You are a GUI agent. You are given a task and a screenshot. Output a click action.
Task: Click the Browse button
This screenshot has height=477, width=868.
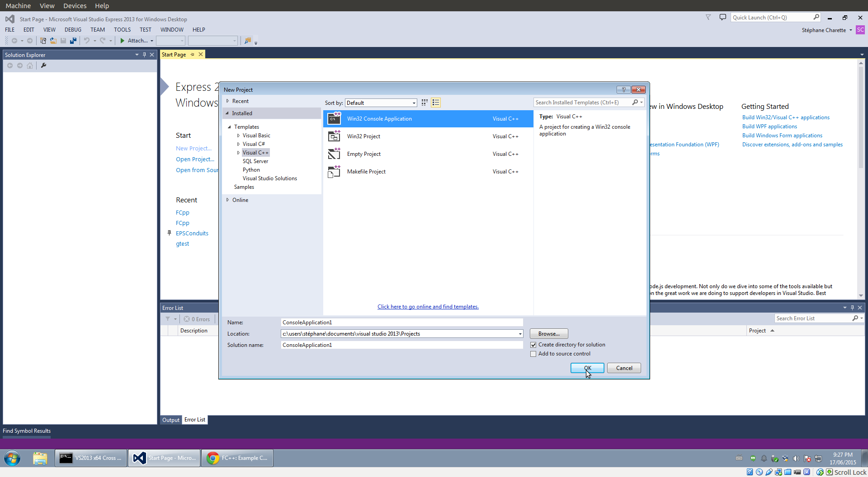coord(549,334)
